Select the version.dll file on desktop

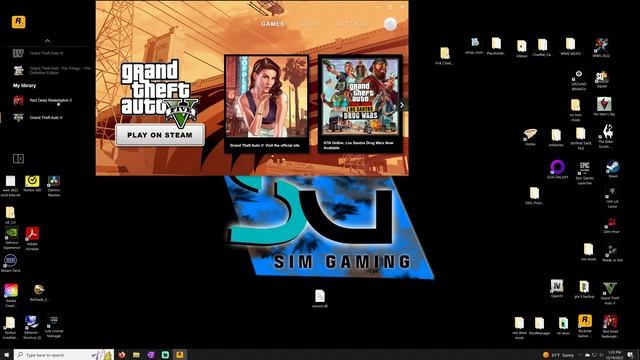click(x=320, y=298)
